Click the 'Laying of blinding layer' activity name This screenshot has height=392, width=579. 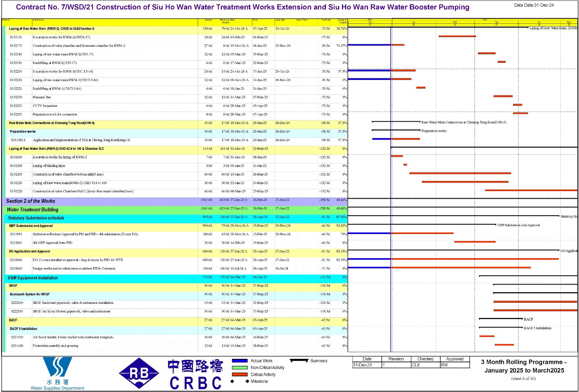coord(49,166)
